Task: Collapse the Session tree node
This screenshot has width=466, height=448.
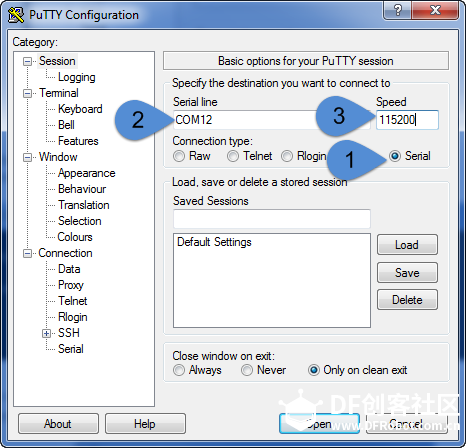Action: point(27,61)
